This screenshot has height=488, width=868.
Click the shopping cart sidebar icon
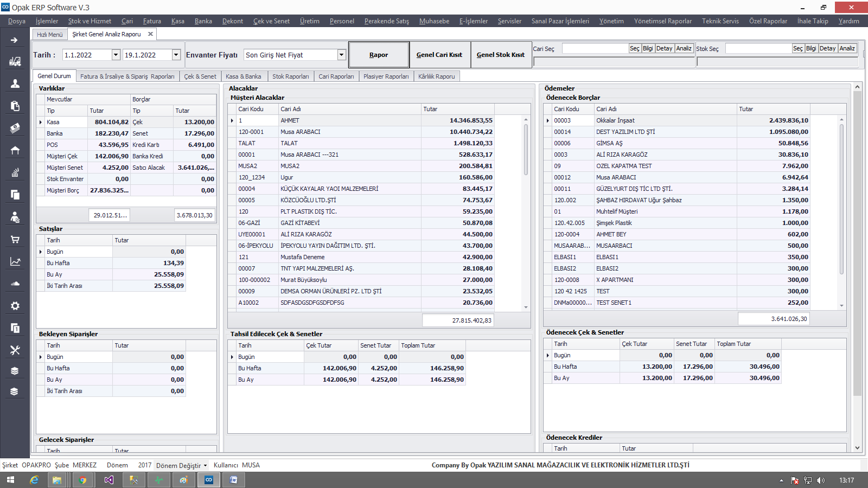point(15,239)
